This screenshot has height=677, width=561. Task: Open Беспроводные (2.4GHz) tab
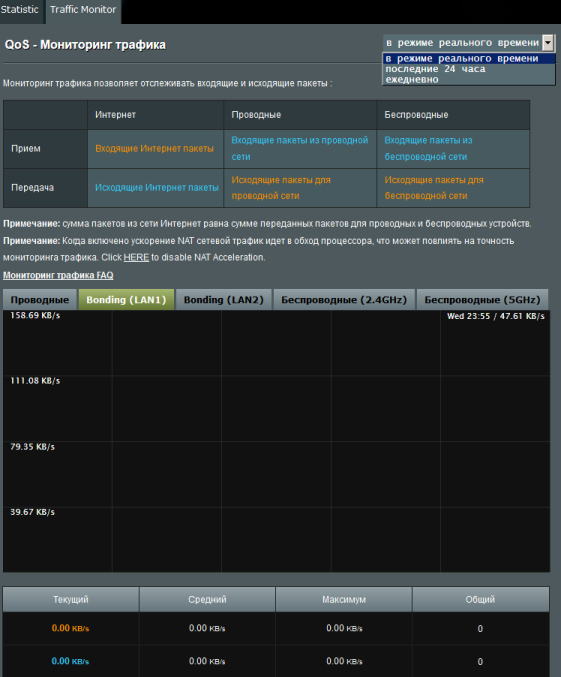click(x=344, y=300)
